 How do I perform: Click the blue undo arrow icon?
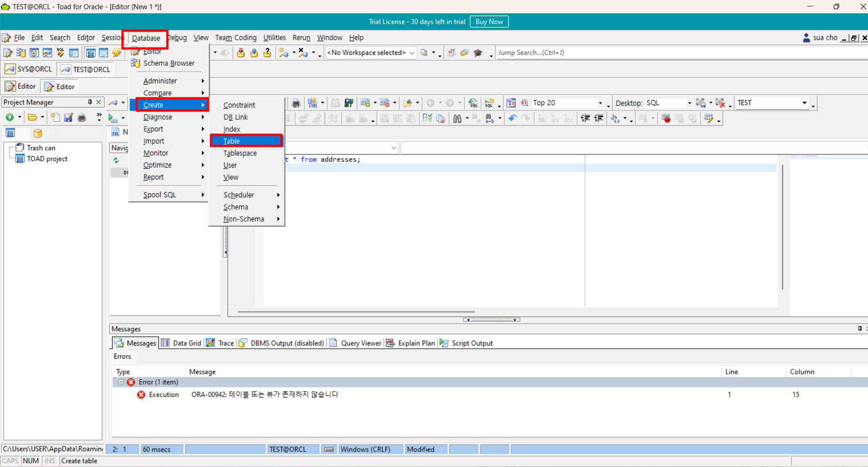click(x=513, y=119)
